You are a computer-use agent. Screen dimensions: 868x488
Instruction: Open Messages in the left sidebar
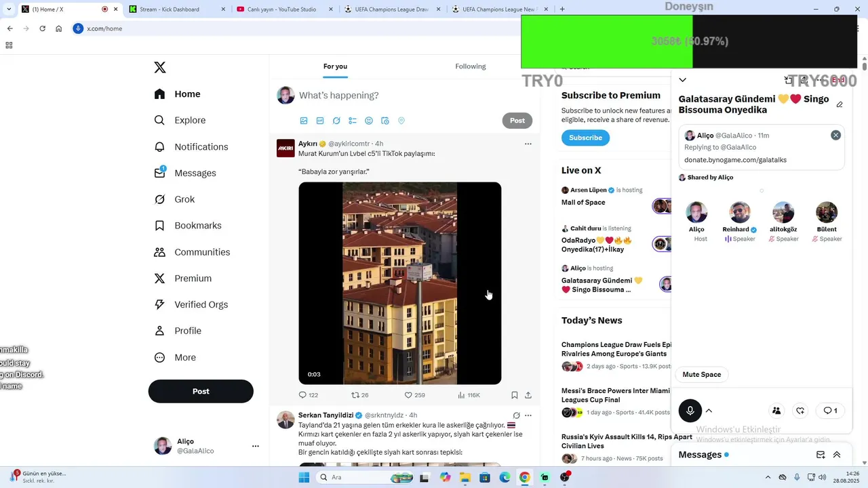(x=185, y=173)
